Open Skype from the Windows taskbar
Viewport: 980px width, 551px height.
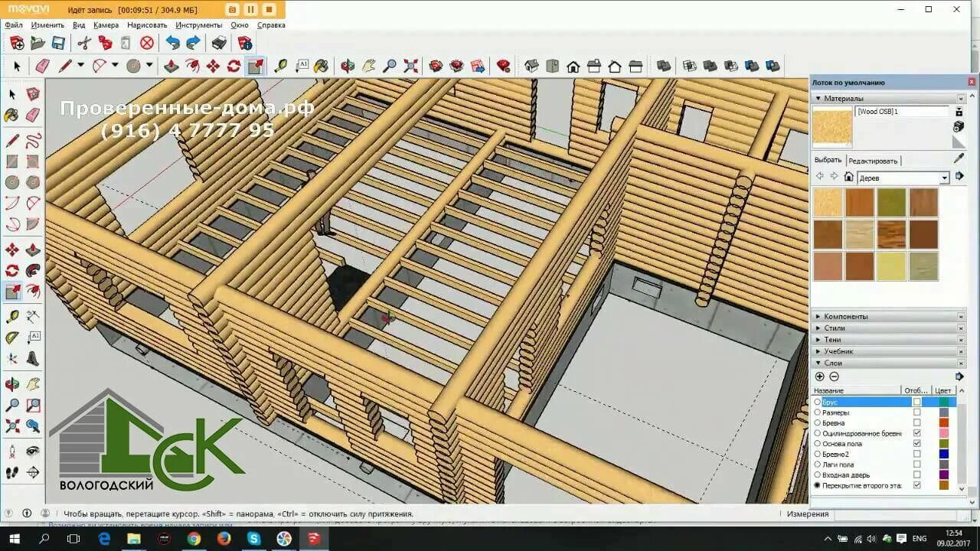click(x=253, y=539)
